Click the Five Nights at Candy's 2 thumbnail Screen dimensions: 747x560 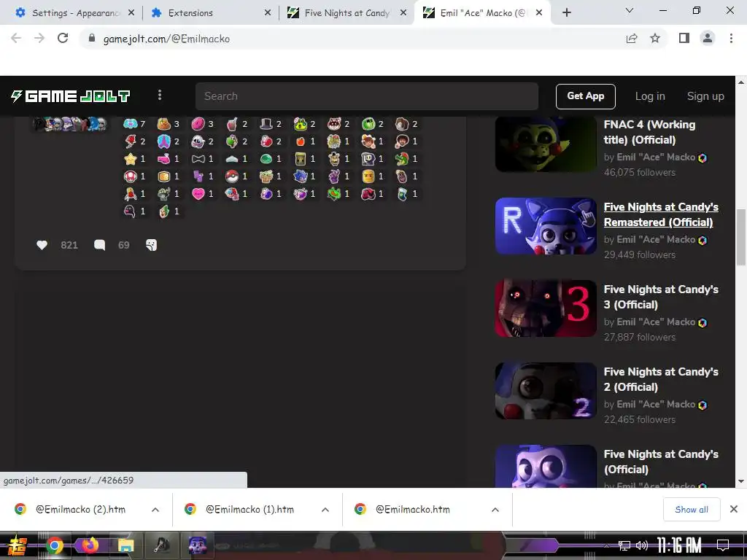[x=546, y=391]
